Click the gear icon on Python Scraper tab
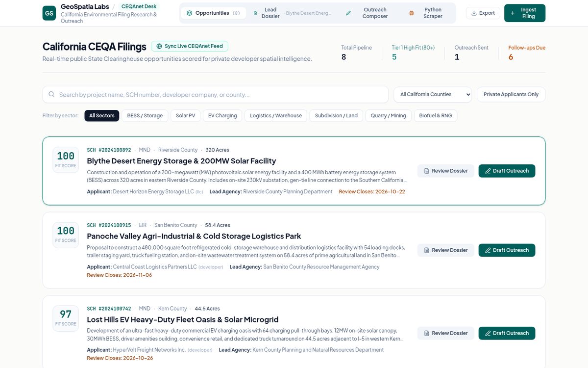 412,13
